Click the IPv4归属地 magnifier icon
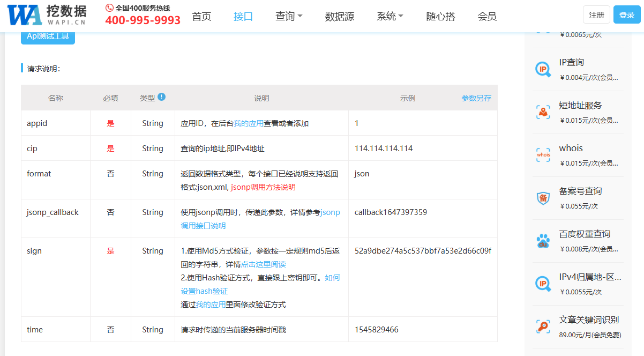This screenshot has height=356, width=644. (543, 284)
